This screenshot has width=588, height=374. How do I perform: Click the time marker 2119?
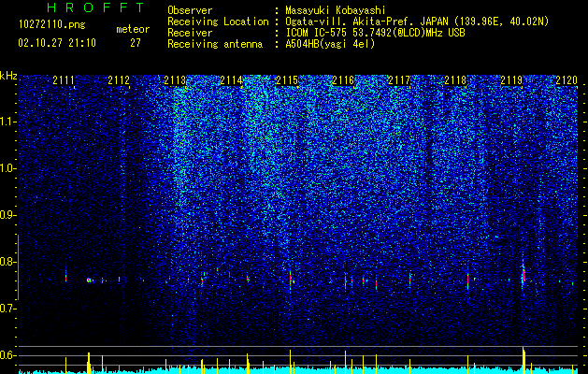[511, 80]
